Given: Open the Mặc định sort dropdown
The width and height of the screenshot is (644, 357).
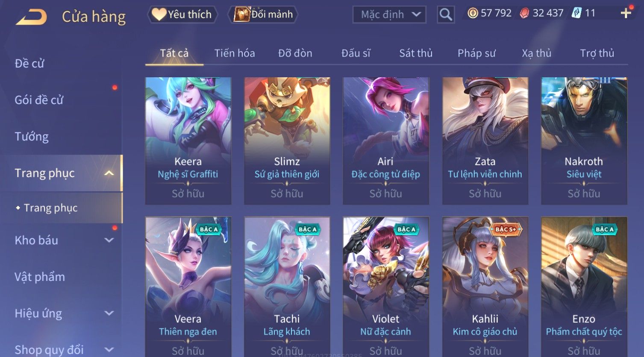Looking at the screenshot, I should (x=389, y=15).
